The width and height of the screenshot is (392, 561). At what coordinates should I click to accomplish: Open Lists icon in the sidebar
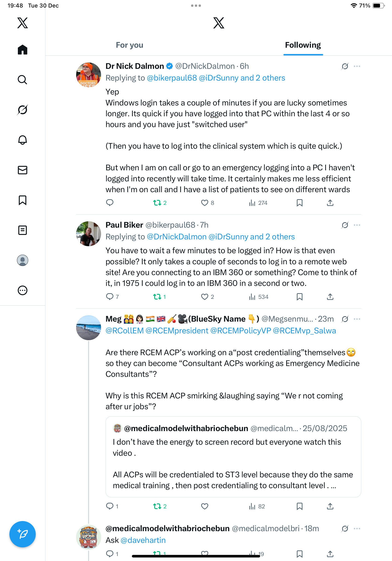click(23, 230)
